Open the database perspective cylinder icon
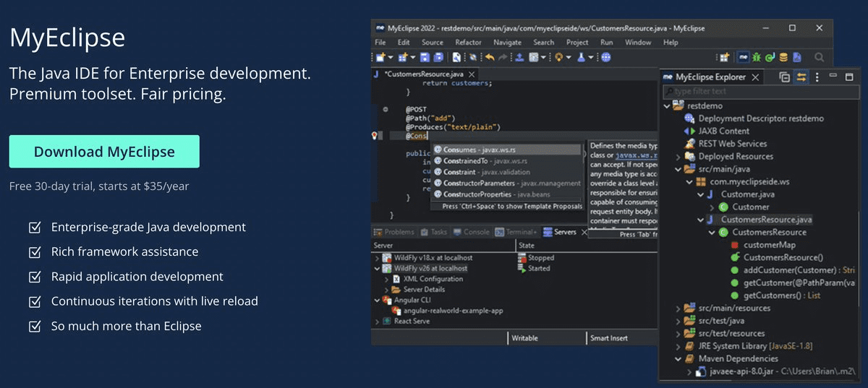 tap(783, 57)
